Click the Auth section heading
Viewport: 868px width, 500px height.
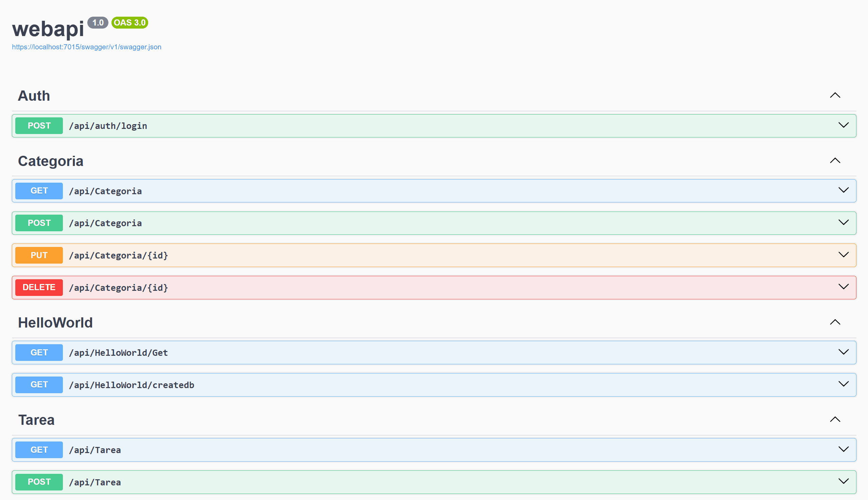coord(34,96)
